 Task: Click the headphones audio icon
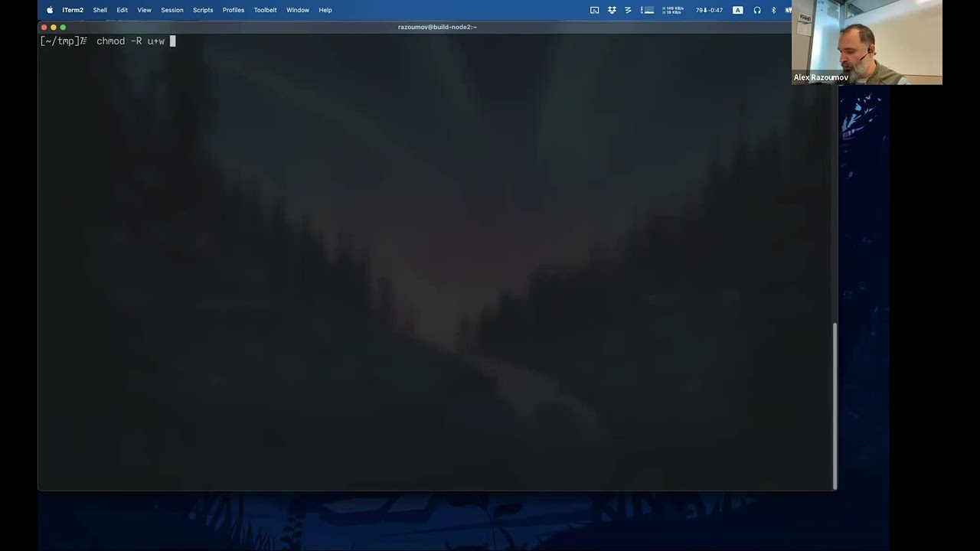point(757,10)
